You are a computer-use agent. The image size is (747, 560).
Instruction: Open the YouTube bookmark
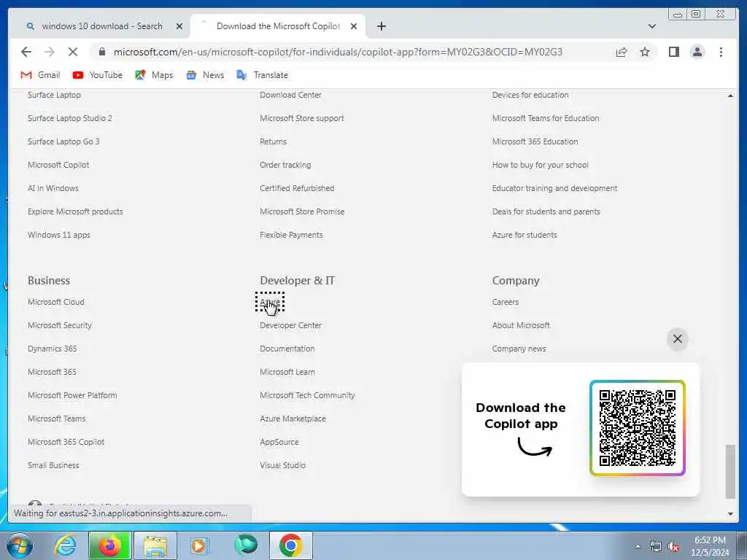click(x=98, y=75)
